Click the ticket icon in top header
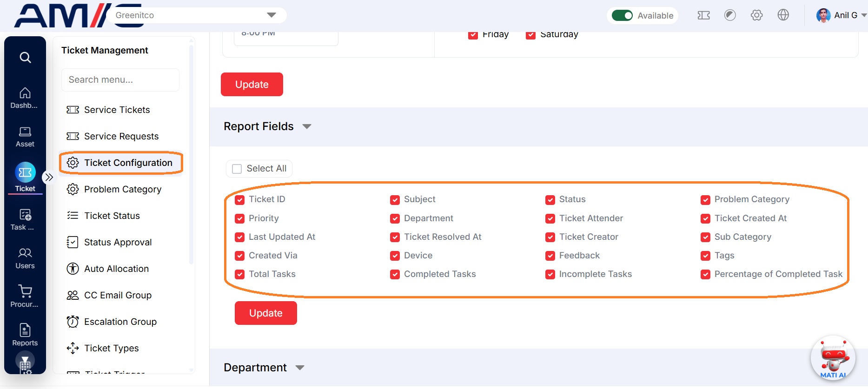This screenshot has height=389, width=868. click(703, 15)
